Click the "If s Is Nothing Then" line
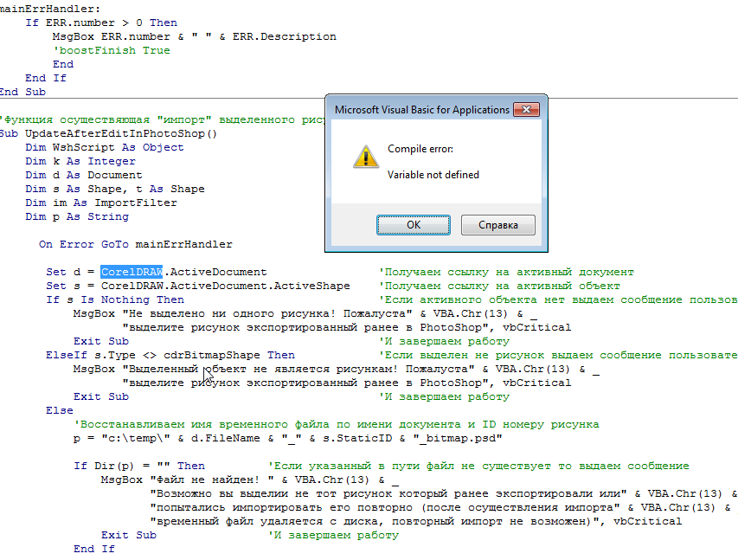 click(x=115, y=299)
